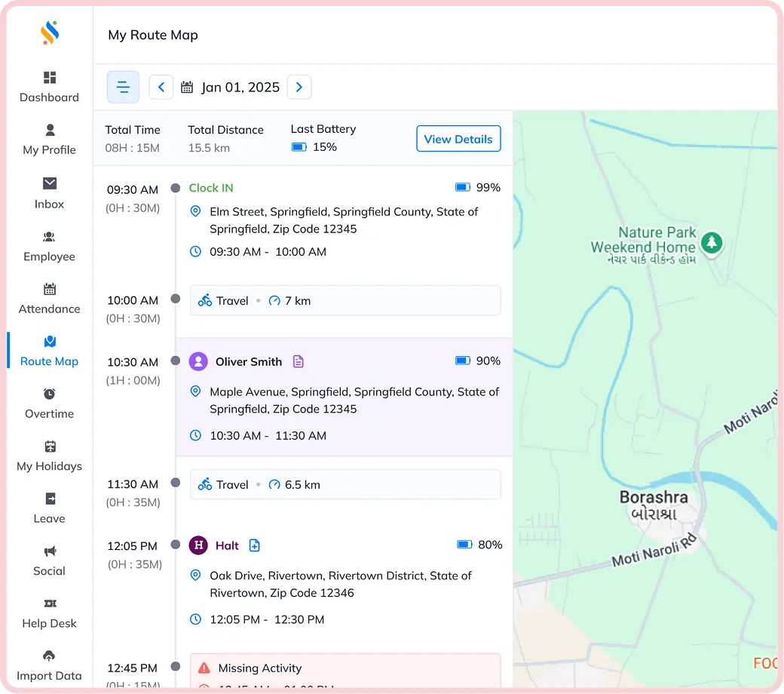The image size is (784, 694).
Task: Select the 09:30 AM timeline marker
Action: 175,188
